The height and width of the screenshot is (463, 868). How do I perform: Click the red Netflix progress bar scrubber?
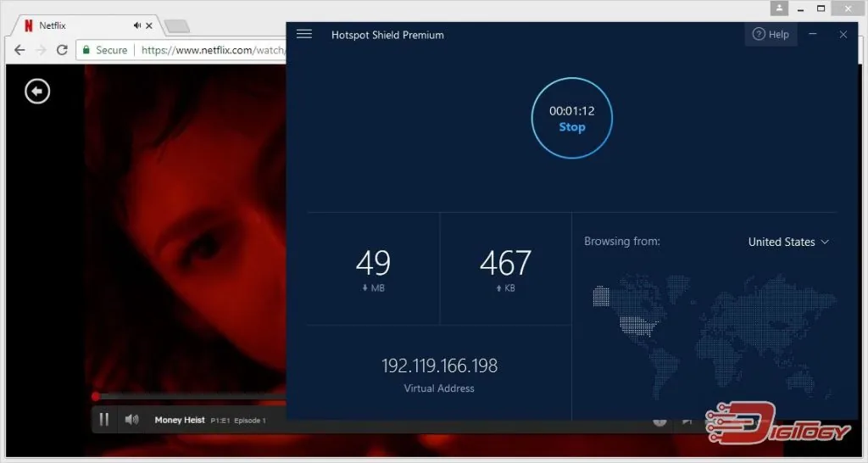[96, 397]
